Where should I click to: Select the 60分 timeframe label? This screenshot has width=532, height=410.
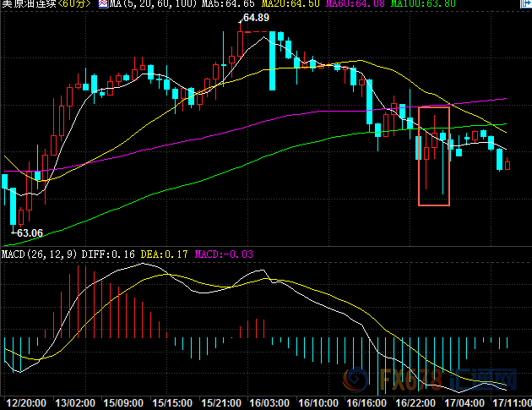75,4
